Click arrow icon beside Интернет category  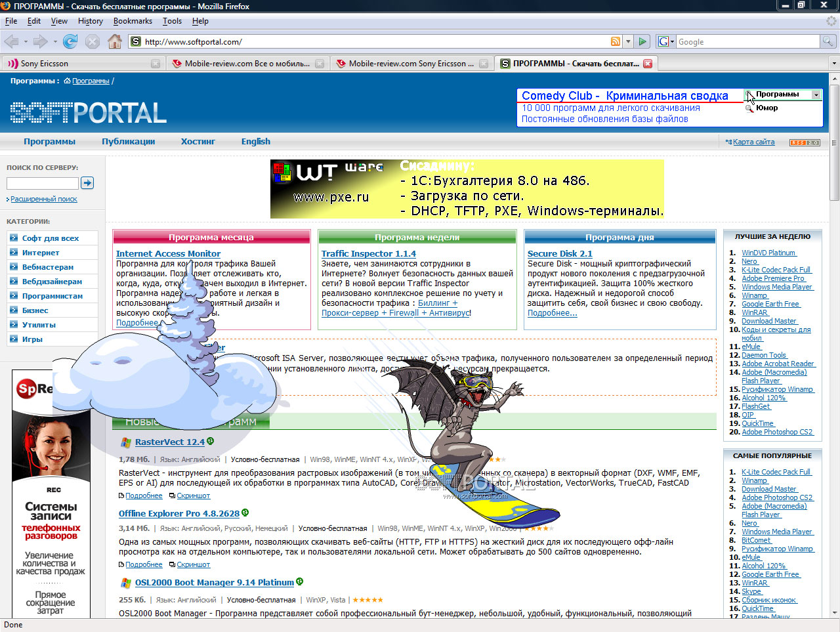pos(14,252)
